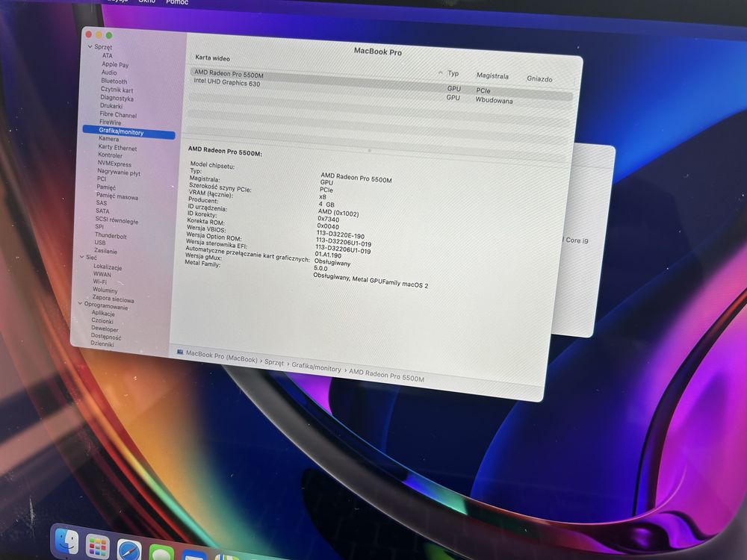Select SAS in the sidebar
Image resolution: width=747 pixels, height=560 pixels.
tap(101, 203)
